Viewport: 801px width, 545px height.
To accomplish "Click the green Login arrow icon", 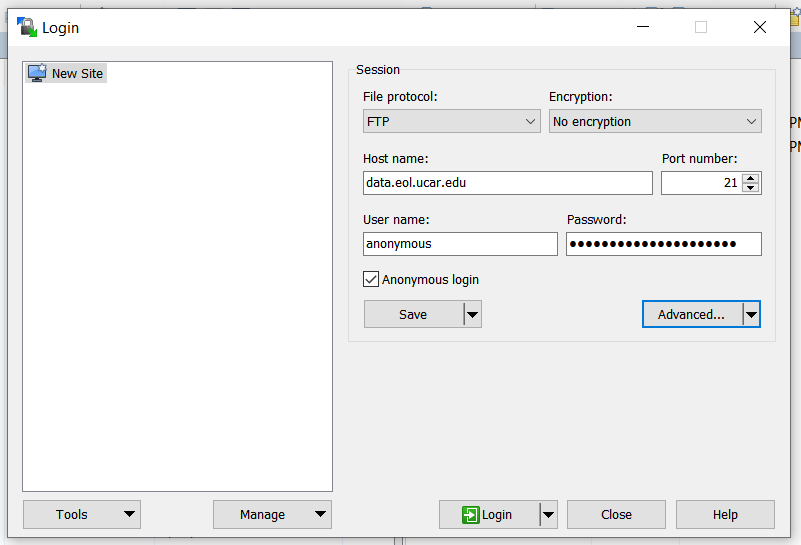I will 470,515.
